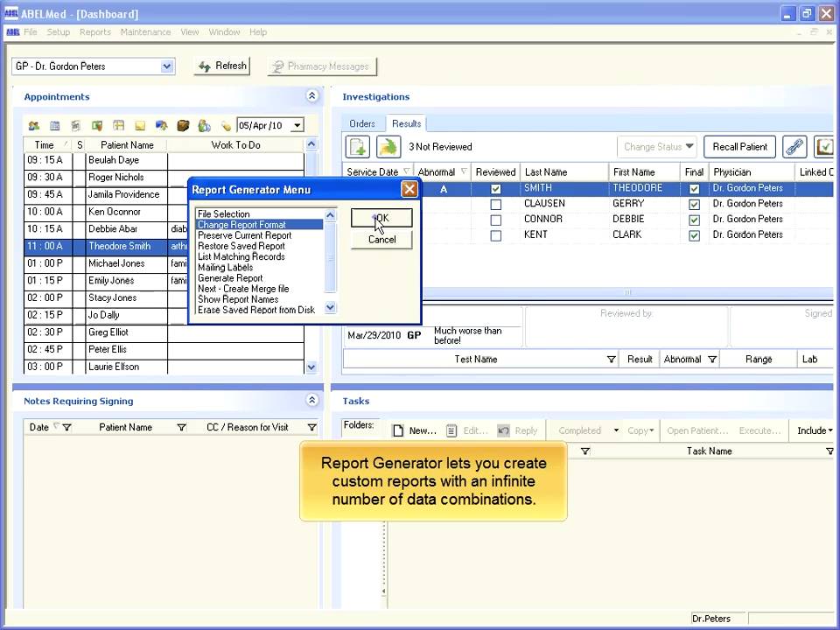Click the green leaf icon in Investigations
This screenshot has height=630, width=840.
click(x=388, y=147)
